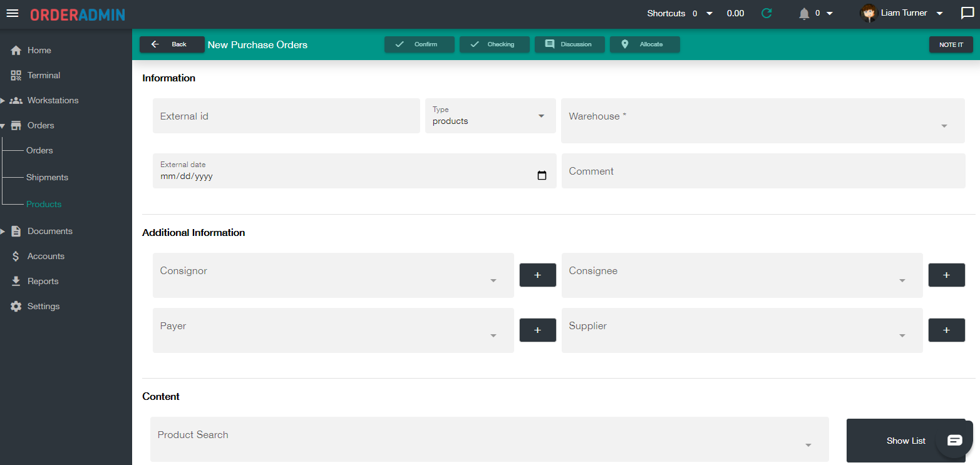Image resolution: width=980 pixels, height=465 pixels.
Task: Open the floating chat widget icon
Action: pos(954,440)
